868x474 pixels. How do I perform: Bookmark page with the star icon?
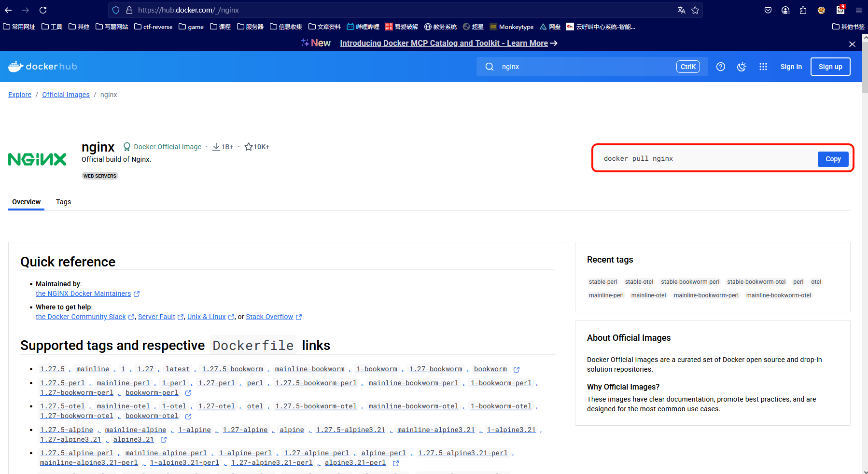coord(695,10)
